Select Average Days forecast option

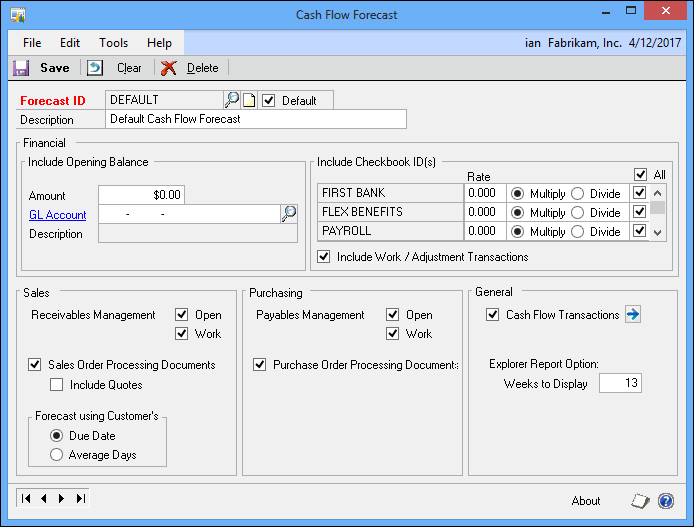tap(56, 455)
